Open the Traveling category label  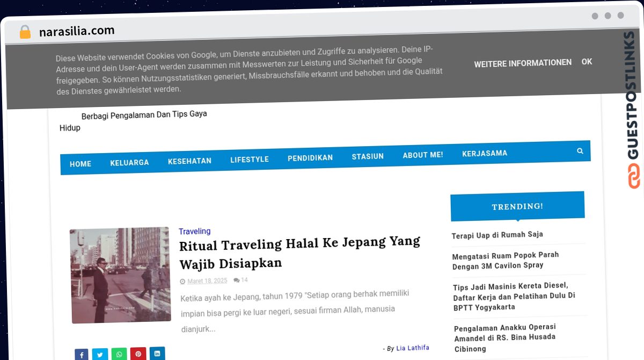click(194, 231)
